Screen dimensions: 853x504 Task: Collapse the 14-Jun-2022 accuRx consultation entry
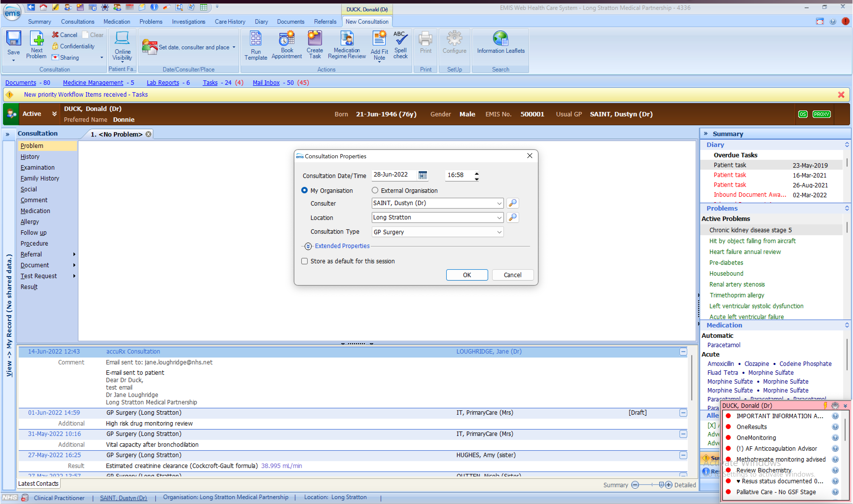click(683, 352)
